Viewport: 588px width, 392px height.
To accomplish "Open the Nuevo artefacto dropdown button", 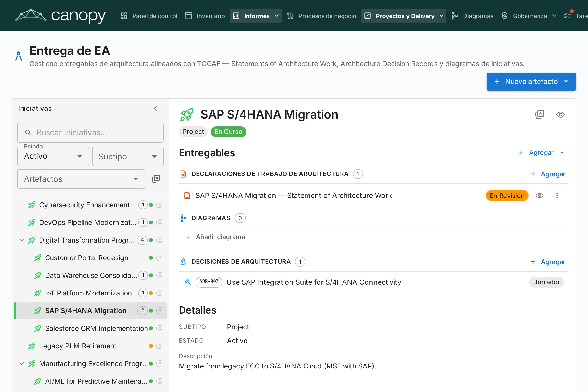I will tap(531, 82).
